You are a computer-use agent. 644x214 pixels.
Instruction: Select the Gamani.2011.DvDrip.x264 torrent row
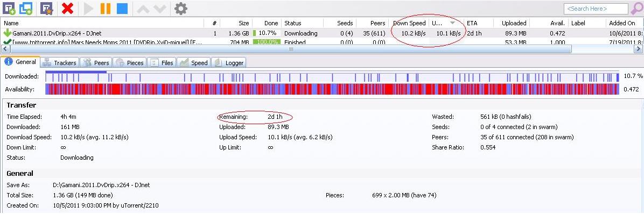click(322, 33)
